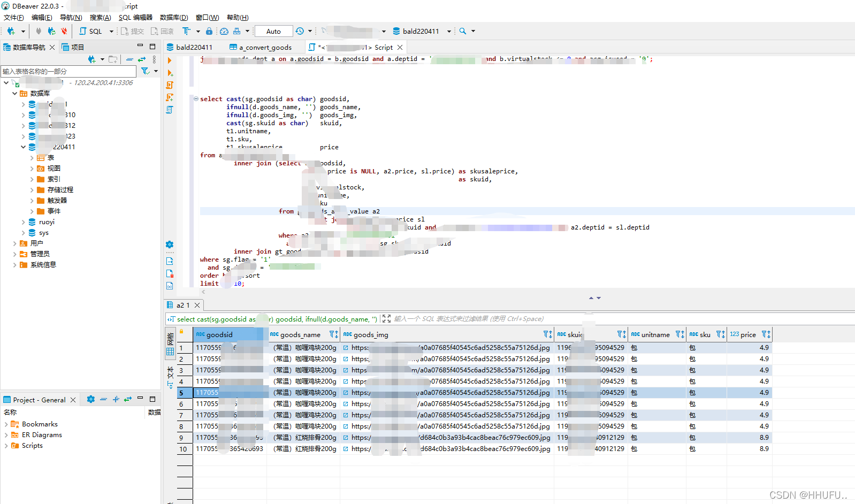The height and width of the screenshot is (504, 855).
Task: Click the Auto commit mode field
Action: (273, 31)
